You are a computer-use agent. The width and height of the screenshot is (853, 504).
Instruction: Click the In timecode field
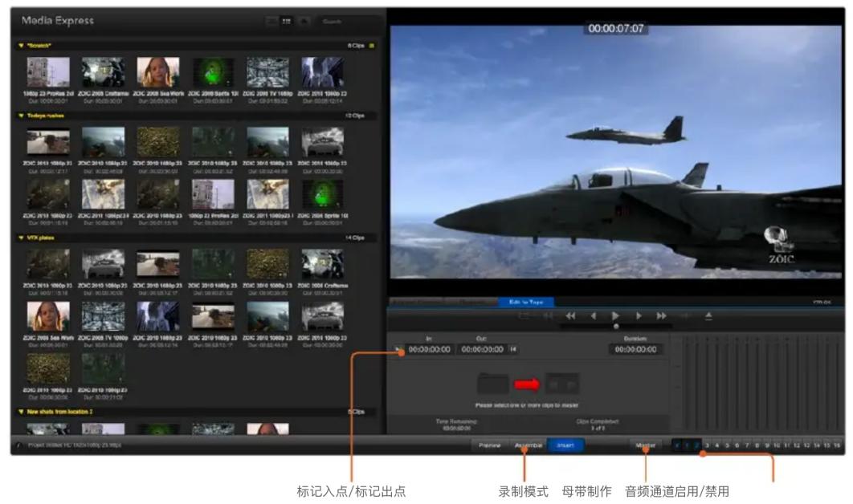click(429, 350)
